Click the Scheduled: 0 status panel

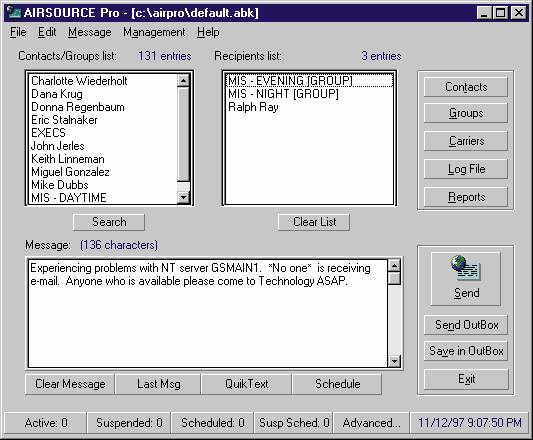point(212,423)
